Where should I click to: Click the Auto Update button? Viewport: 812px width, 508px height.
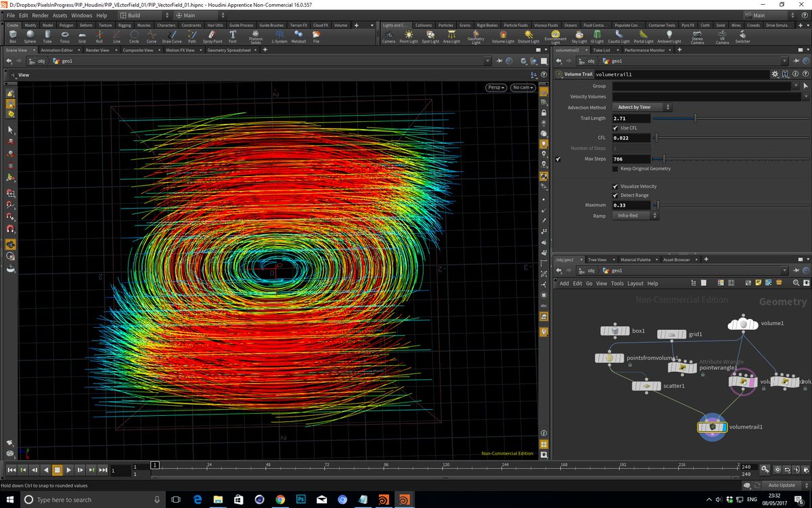tap(782, 486)
